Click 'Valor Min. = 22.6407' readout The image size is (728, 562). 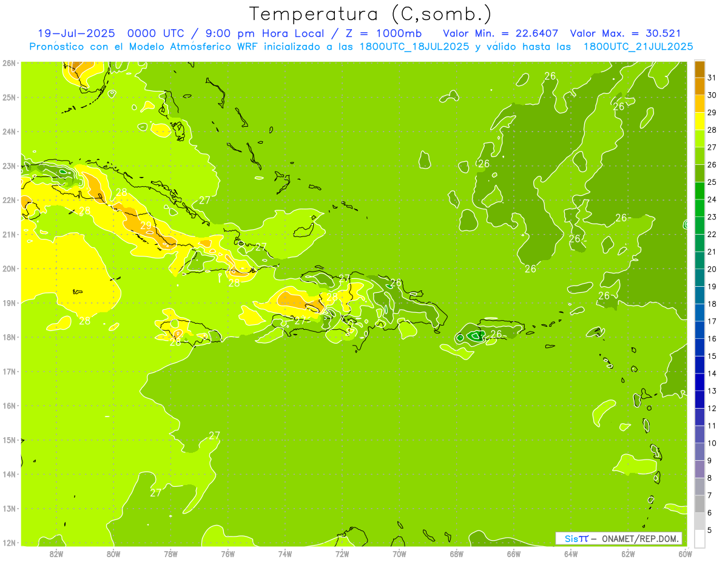pos(501,33)
